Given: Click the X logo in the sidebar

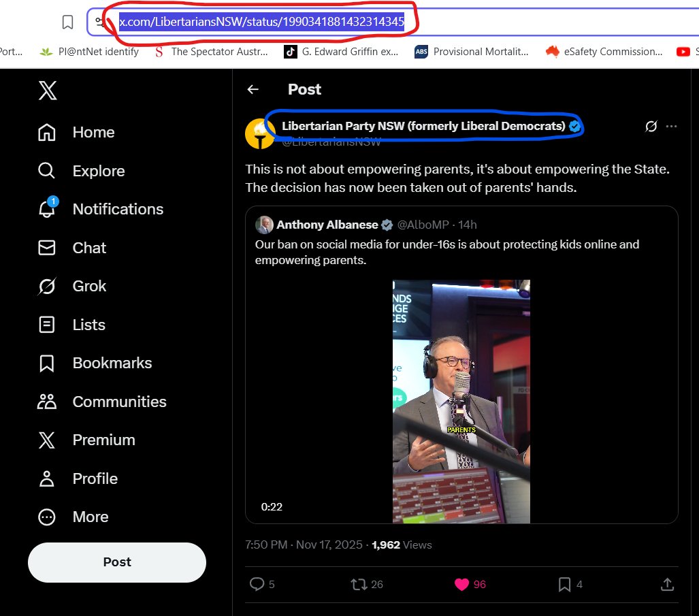Looking at the screenshot, I should click(x=47, y=91).
